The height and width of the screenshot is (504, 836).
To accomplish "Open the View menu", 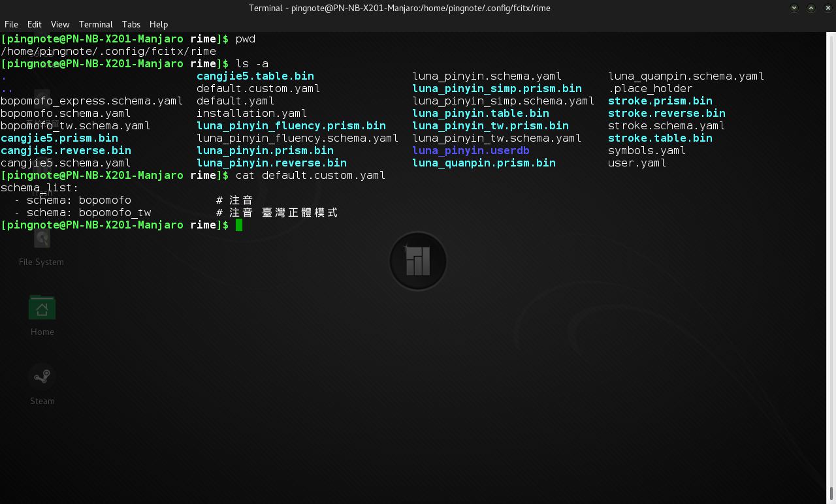I will (60, 24).
